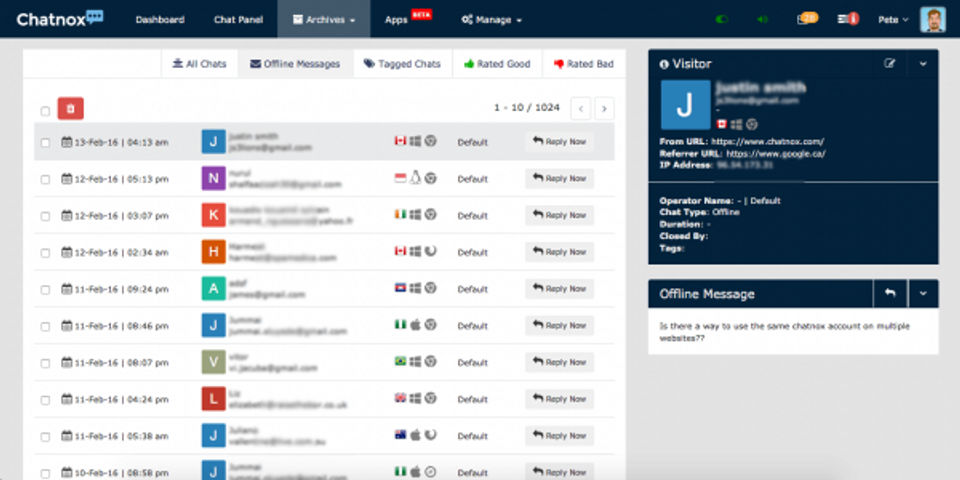Click reply arrow in Offline Message header
960x480 pixels.
(890, 294)
